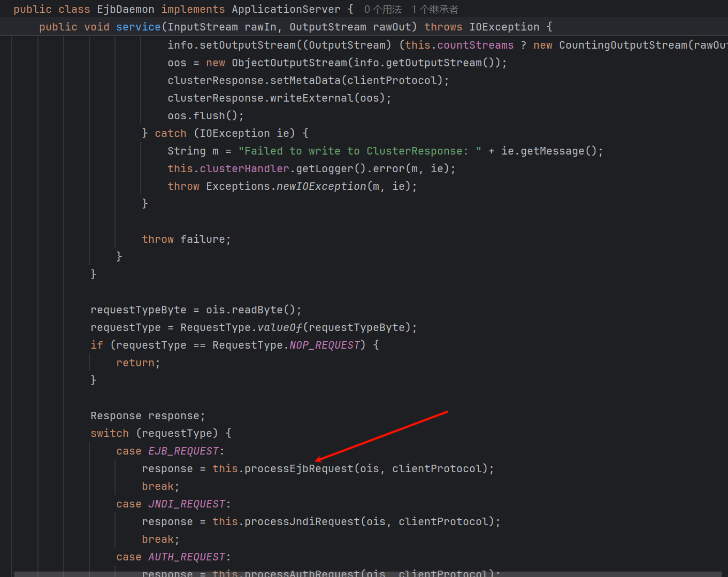Click the countStreams field reference

(x=475, y=45)
